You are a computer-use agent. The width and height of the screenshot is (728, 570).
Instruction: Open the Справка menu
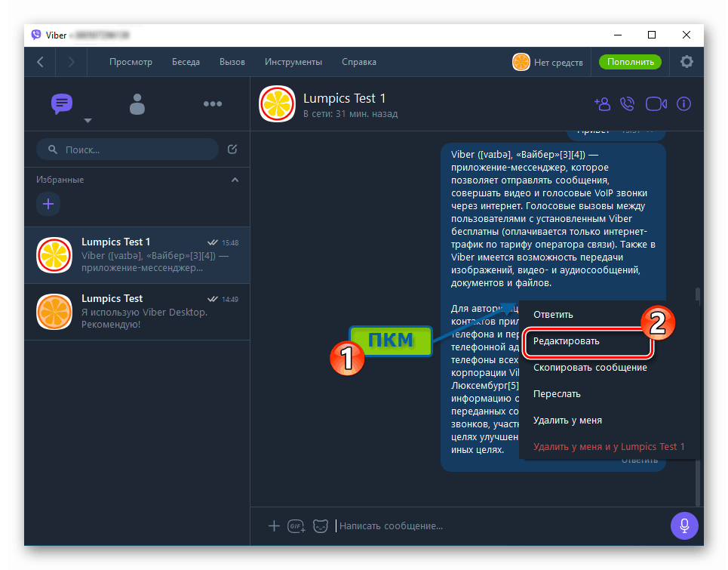(x=359, y=62)
